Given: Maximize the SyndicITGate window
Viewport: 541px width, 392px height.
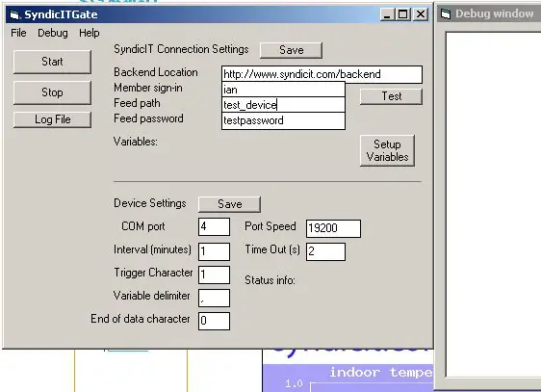Looking at the screenshot, I should pyautogui.click(x=402, y=14).
